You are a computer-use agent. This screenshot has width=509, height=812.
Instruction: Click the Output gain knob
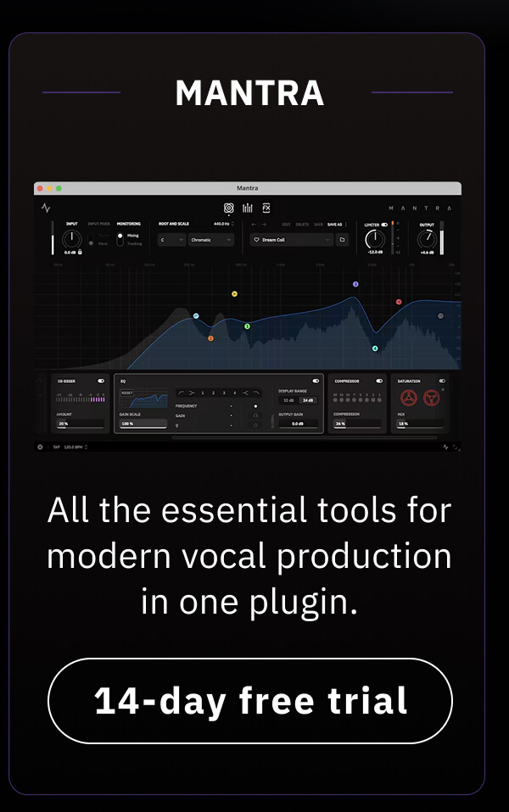pos(427,240)
